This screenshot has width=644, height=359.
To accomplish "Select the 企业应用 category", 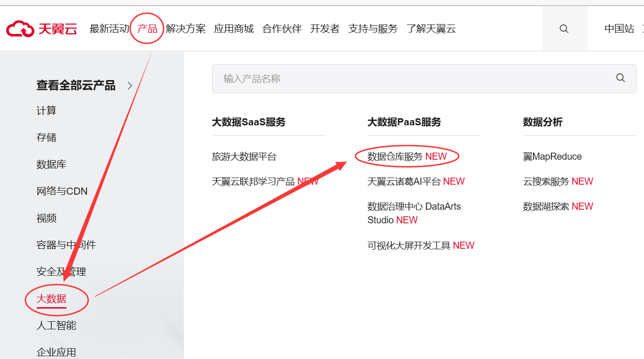I will tap(57, 352).
